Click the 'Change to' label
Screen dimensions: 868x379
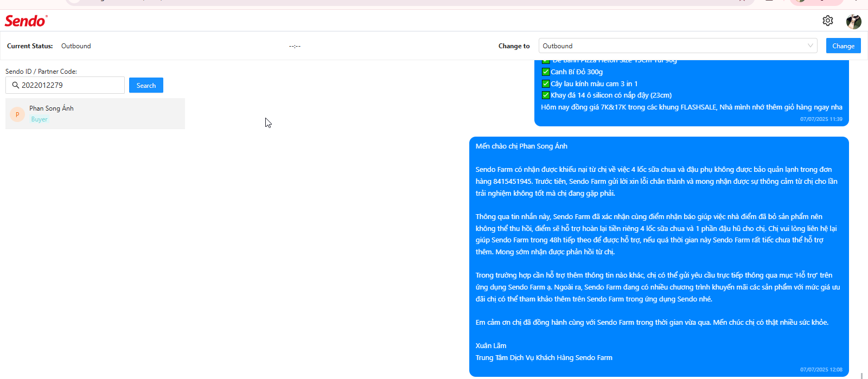(514, 46)
